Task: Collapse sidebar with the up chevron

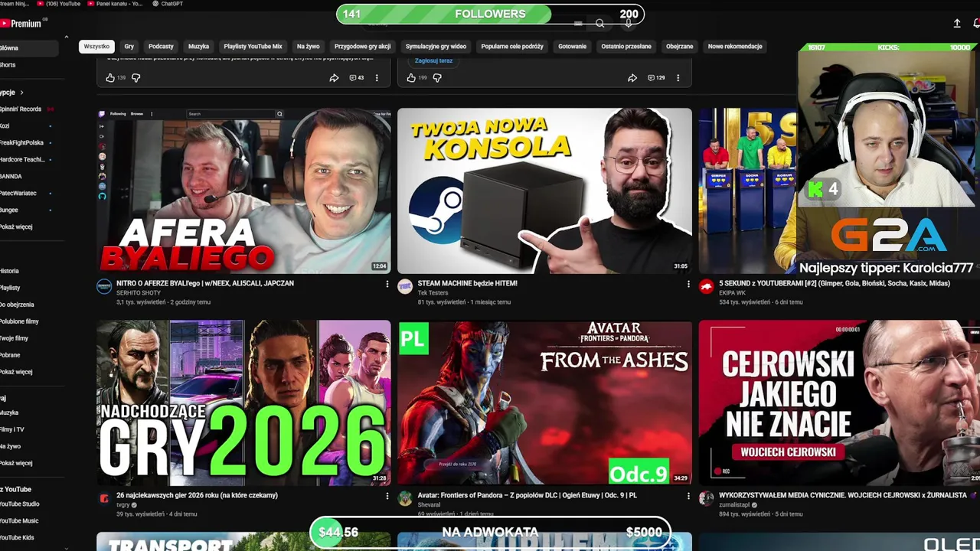Action: click(x=66, y=37)
